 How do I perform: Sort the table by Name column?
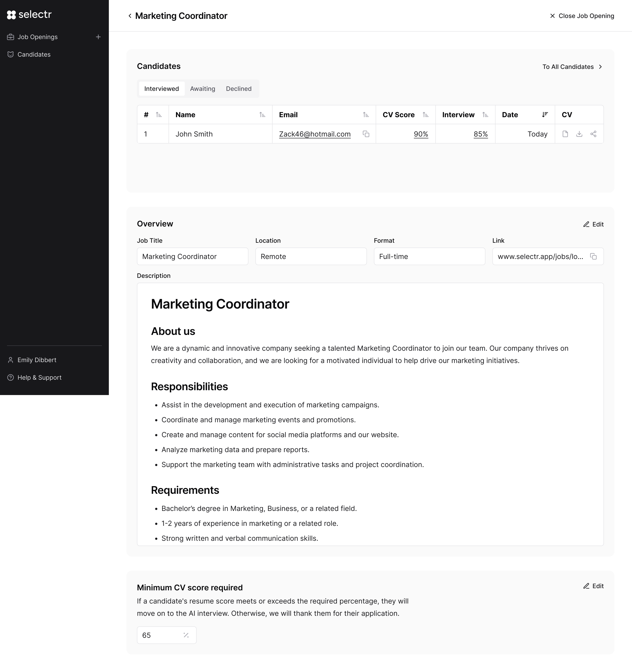click(262, 115)
